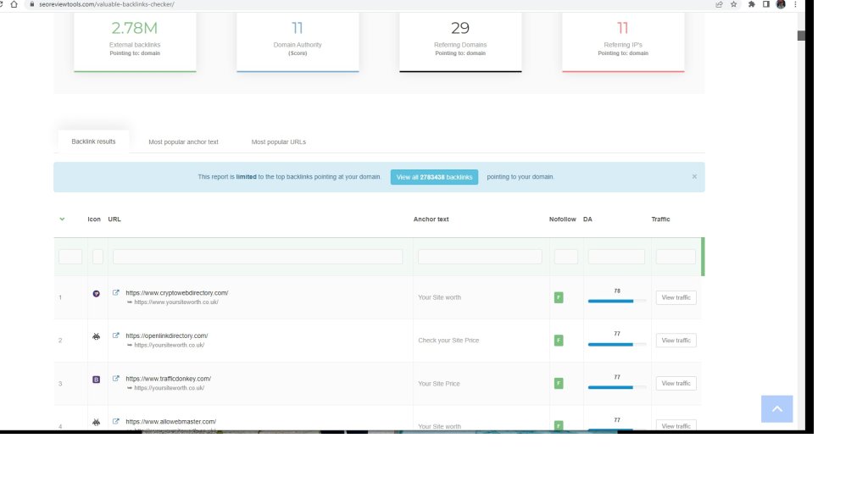
Task: Open external link icon for allowebmaster.com
Action: click(115, 421)
